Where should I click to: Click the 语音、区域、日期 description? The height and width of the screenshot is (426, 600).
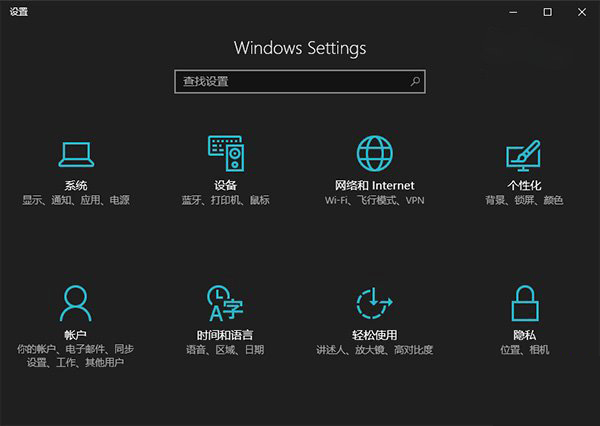point(225,350)
